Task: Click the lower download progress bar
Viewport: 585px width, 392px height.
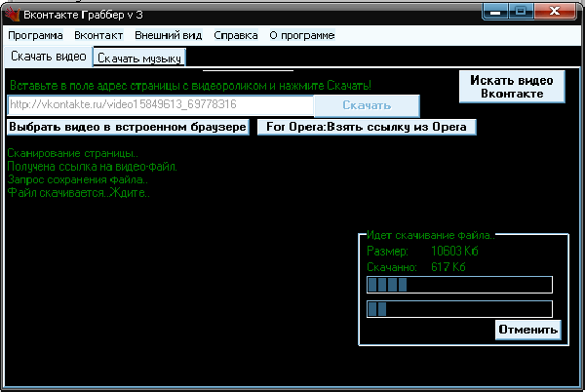Action: click(x=459, y=309)
